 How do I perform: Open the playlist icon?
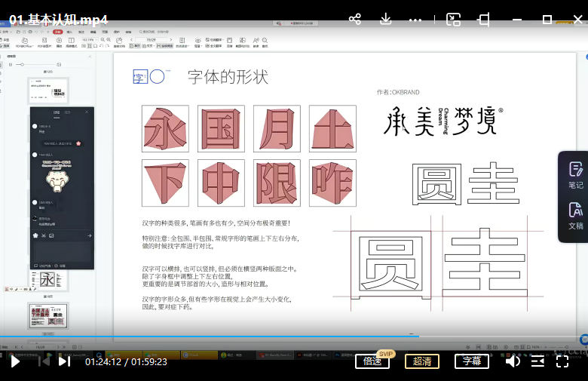pyautogui.click(x=537, y=361)
